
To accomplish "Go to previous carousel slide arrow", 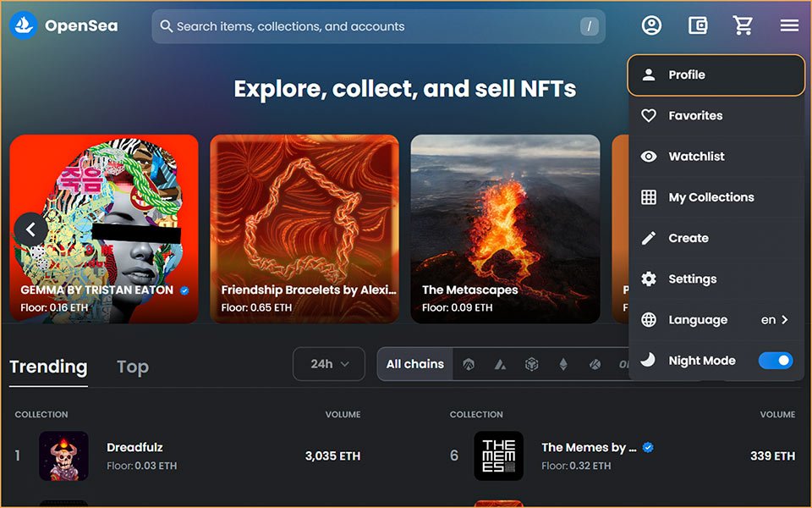I will (x=31, y=229).
